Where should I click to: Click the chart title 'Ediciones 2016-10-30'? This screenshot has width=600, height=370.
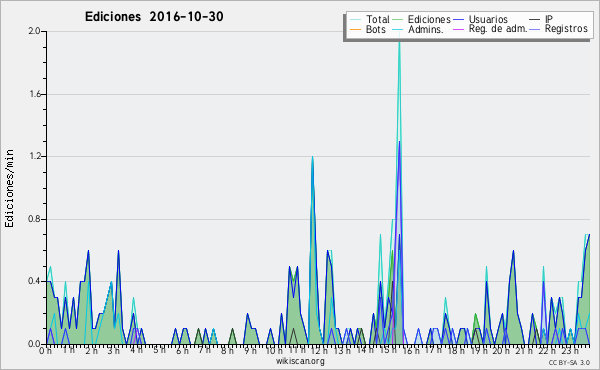pyautogui.click(x=154, y=17)
